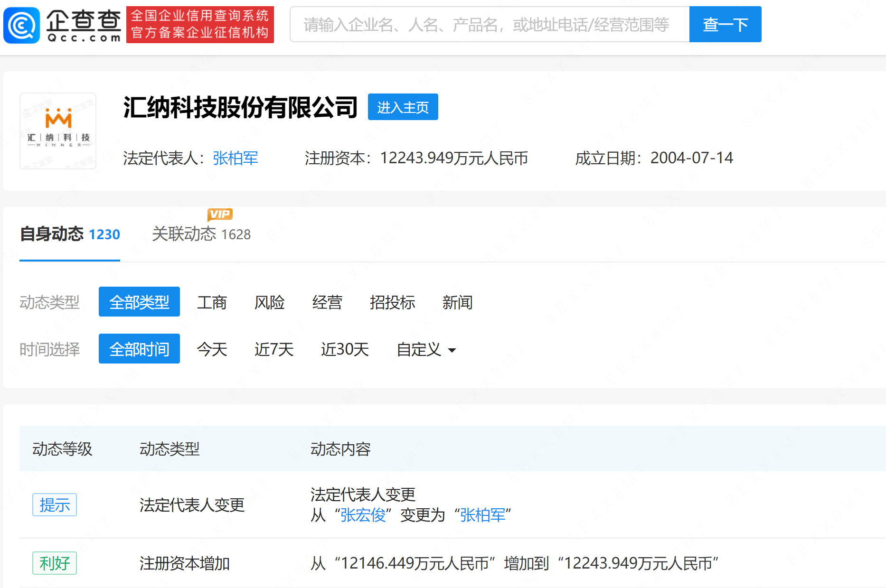
Task: Focus the company name search field
Action: click(489, 25)
